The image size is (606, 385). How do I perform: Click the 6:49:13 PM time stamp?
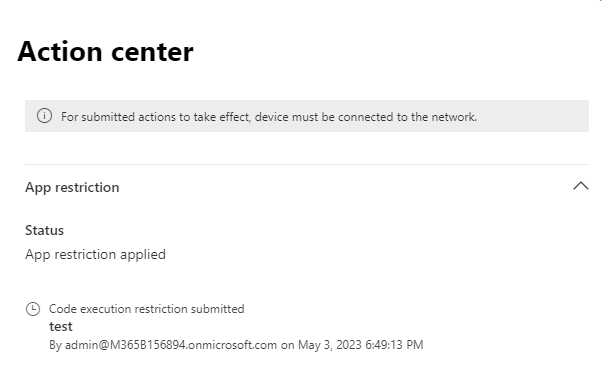pos(394,345)
